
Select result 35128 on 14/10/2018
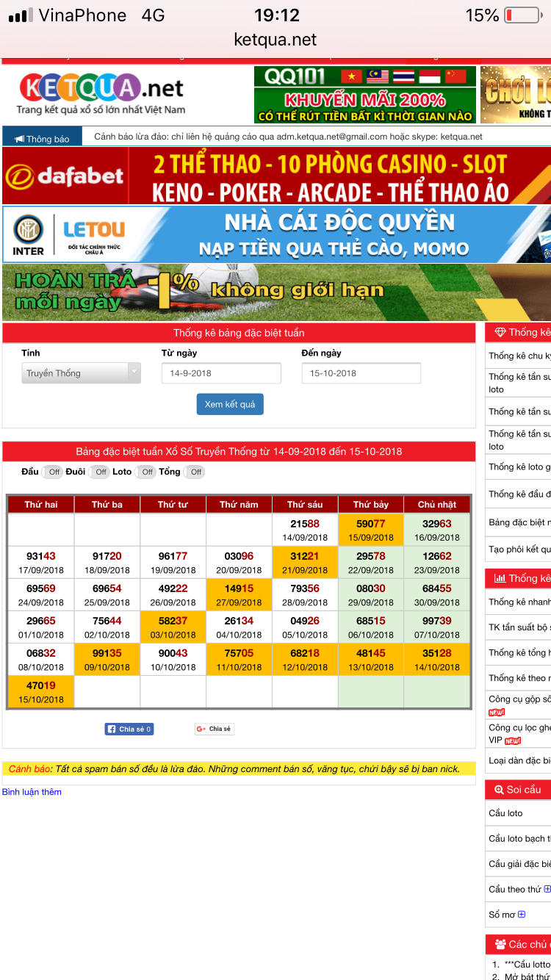pyautogui.click(x=437, y=659)
